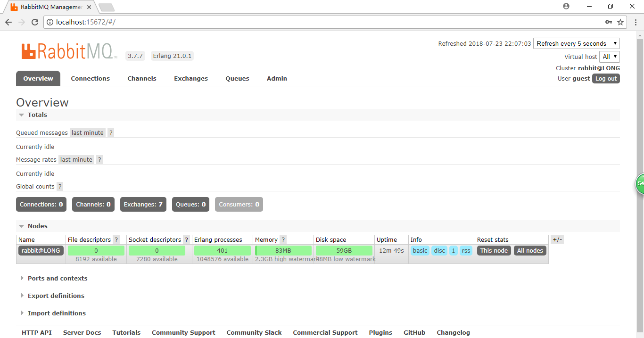Change Queued messages last minute range
Viewport: 644px width, 338px height.
coord(88,133)
